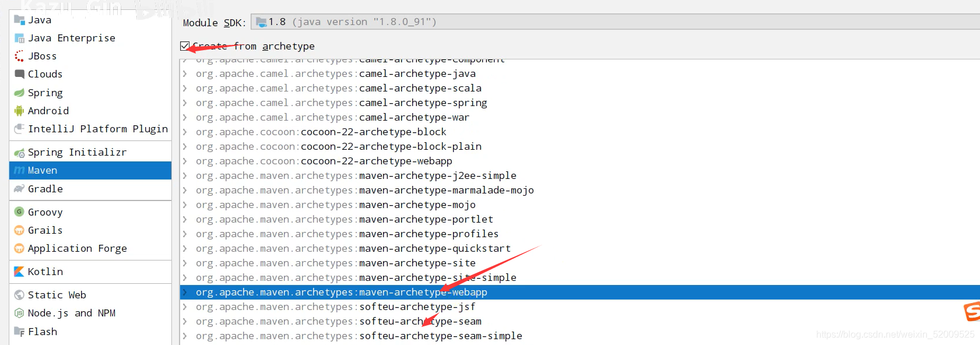Toggle the Create from archetype checkbox

point(185,46)
